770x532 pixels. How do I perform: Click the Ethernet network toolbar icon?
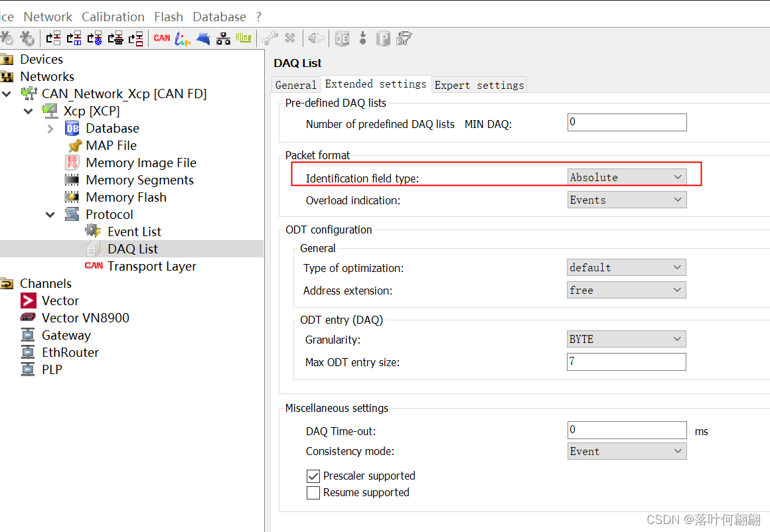coord(224,38)
